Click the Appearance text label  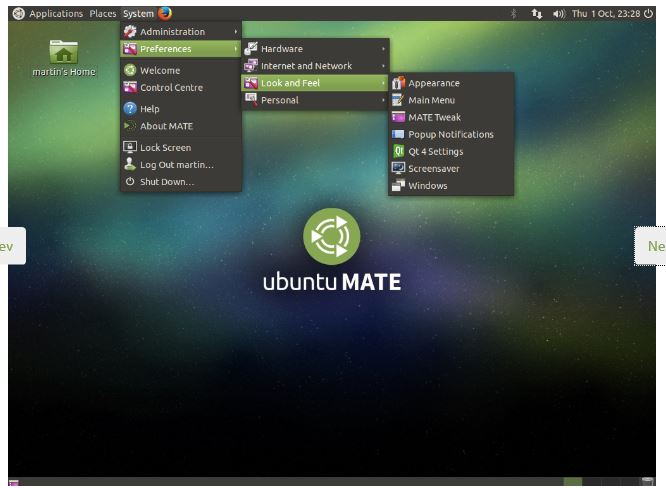click(x=434, y=83)
